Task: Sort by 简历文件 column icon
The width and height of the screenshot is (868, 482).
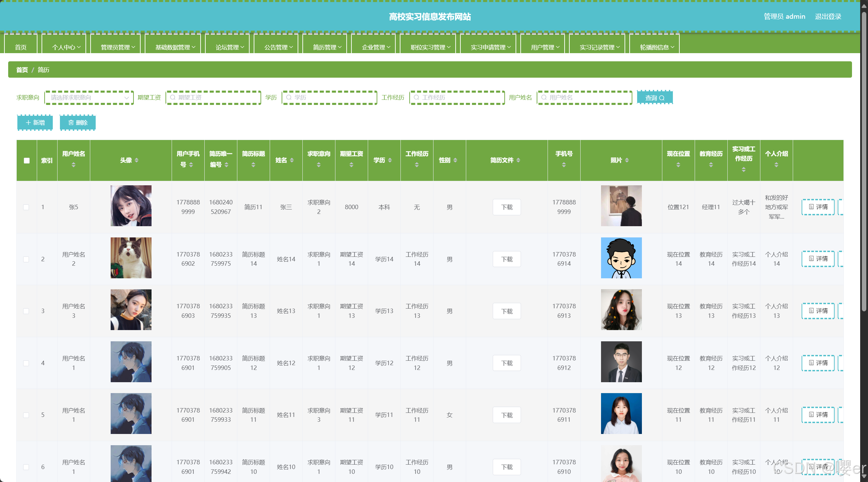Action: pos(518,160)
